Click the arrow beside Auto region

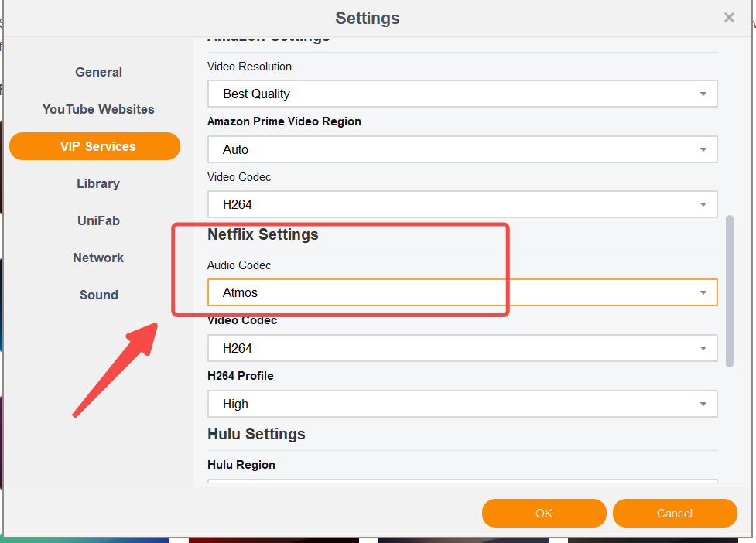pyautogui.click(x=703, y=150)
